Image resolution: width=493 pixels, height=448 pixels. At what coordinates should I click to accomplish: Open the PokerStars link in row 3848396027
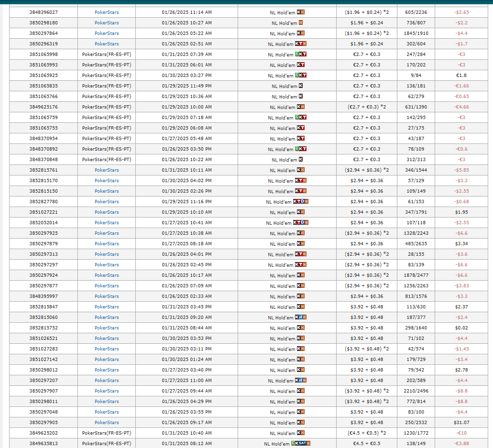point(107,12)
